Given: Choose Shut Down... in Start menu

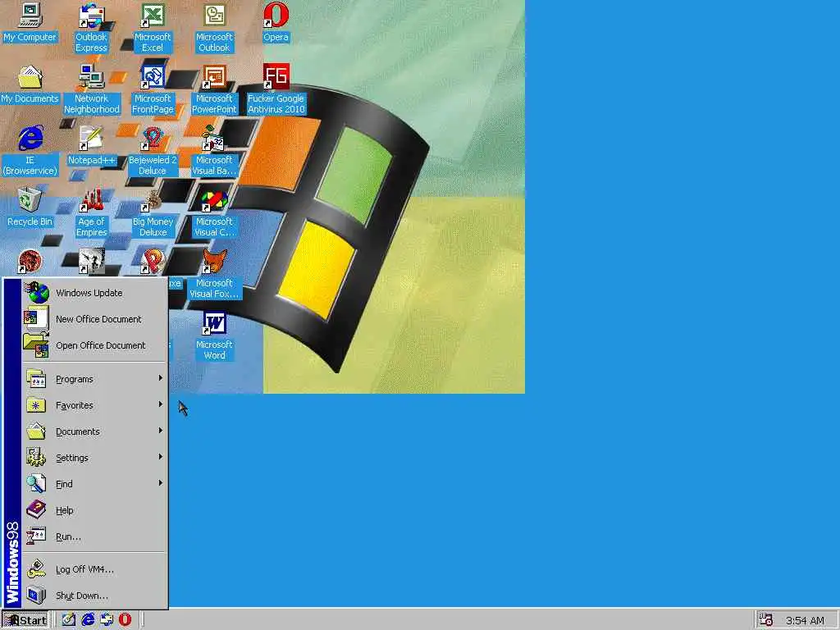Looking at the screenshot, I should coord(94,596).
